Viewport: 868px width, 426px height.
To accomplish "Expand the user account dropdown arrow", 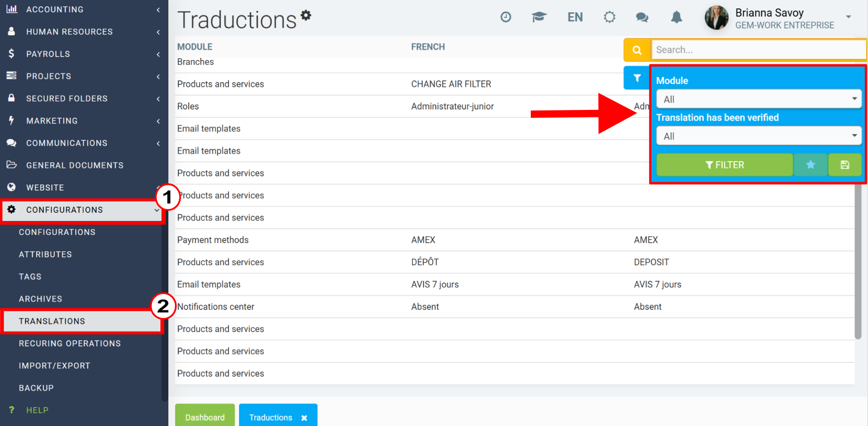I will 849,17.
